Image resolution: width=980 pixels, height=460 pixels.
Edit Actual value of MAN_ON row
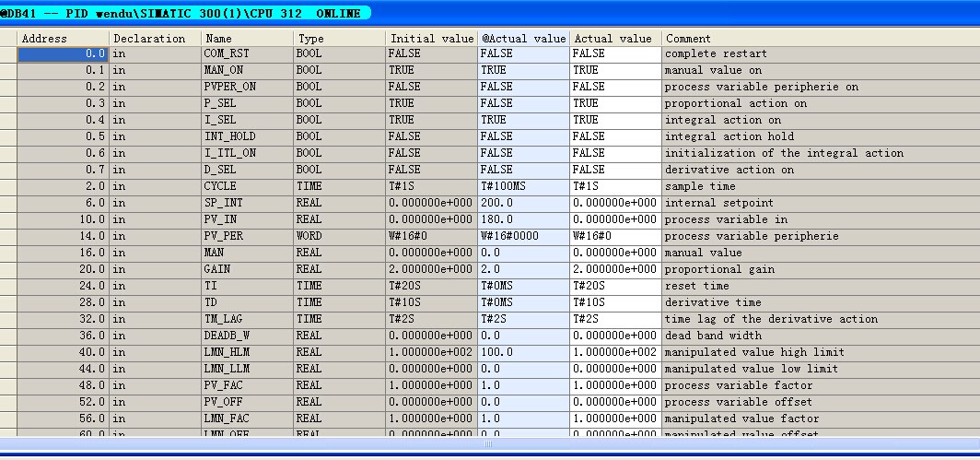click(615, 70)
